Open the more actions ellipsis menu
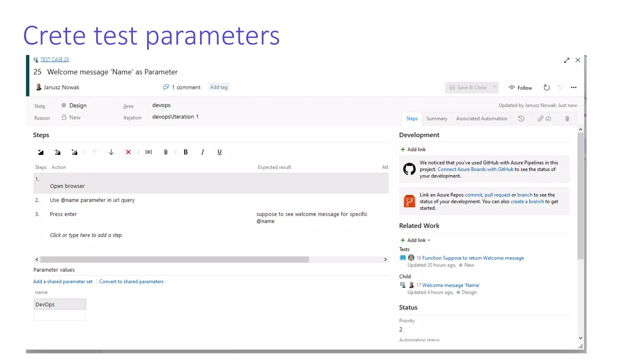 (574, 88)
